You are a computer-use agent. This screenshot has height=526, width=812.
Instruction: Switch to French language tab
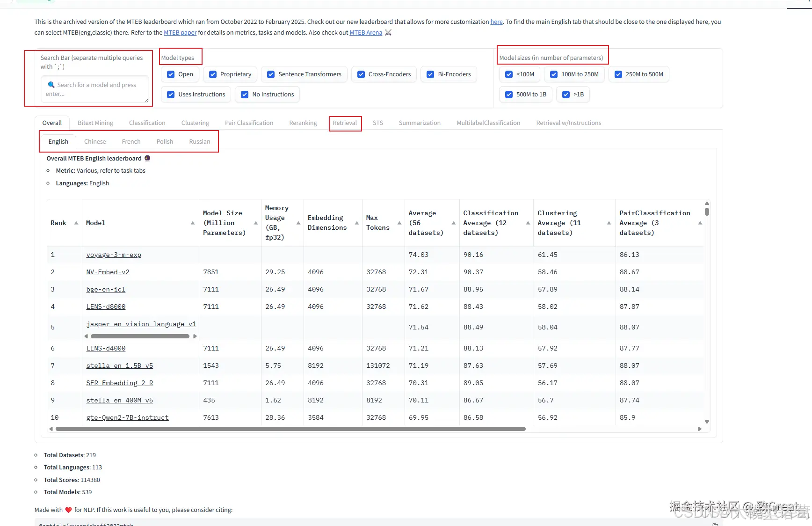point(131,142)
